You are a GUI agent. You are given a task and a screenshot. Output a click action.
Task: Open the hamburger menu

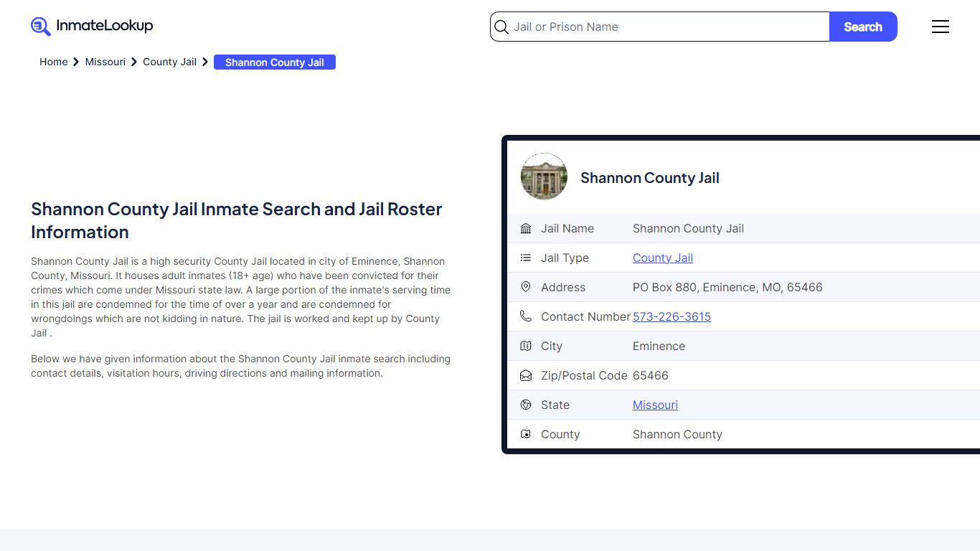pos(940,27)
